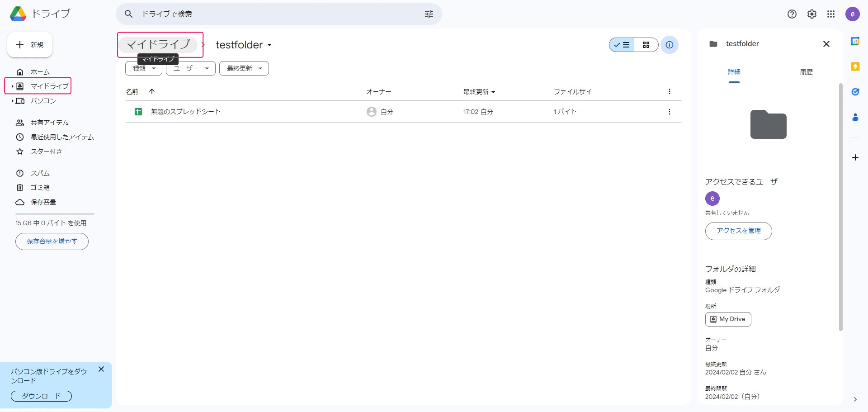
Task: Open Google Keep side panel icon
Action: coord(855,66)
